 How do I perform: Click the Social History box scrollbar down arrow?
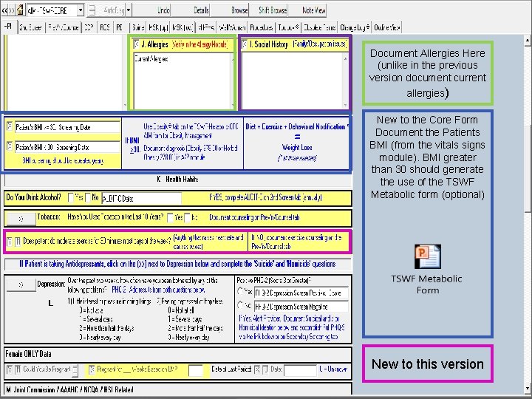(x=345, y=104)
